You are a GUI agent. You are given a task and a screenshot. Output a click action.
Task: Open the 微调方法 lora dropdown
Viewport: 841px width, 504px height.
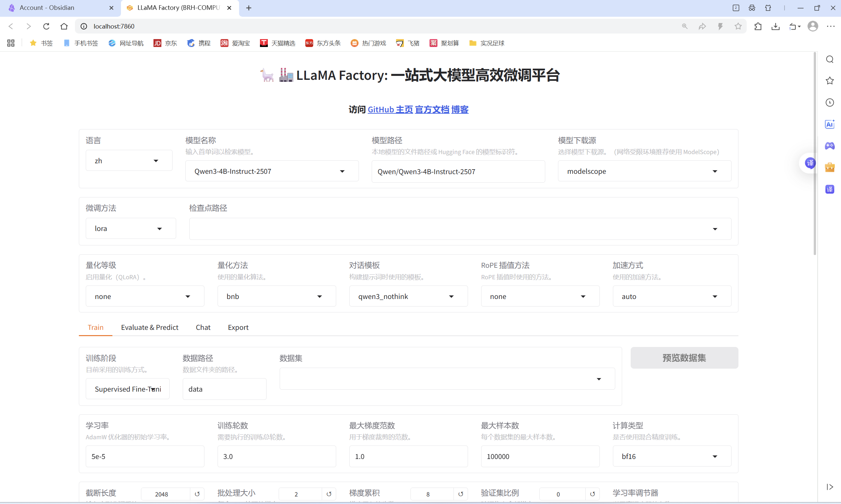131,229
